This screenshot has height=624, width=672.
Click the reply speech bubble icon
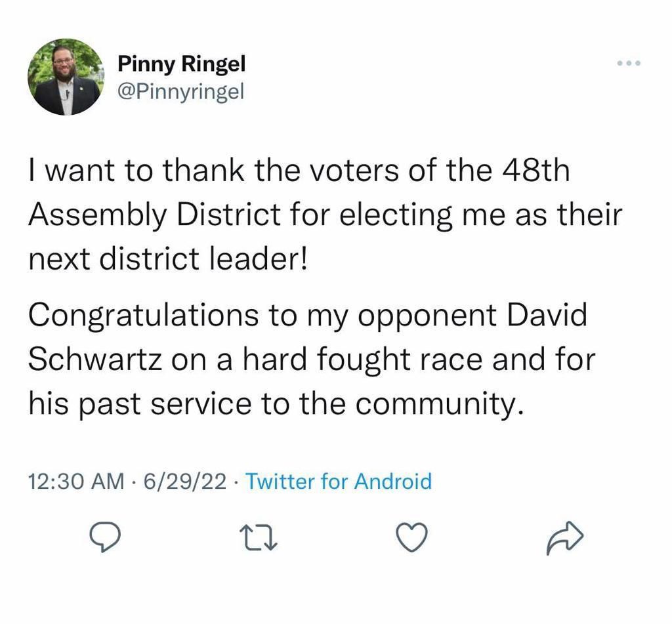(105, 538)
